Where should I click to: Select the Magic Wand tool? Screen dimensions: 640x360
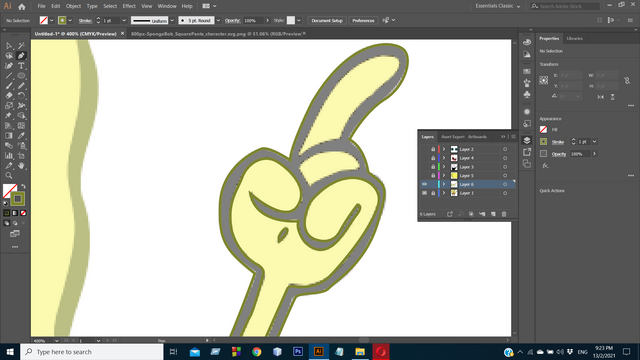pos(21,46)
